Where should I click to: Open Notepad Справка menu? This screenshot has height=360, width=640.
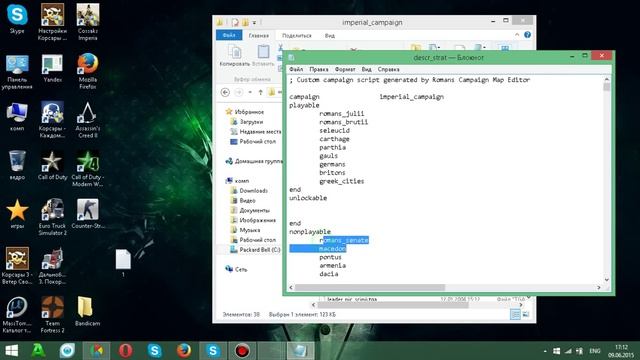[x=388, y=69]
